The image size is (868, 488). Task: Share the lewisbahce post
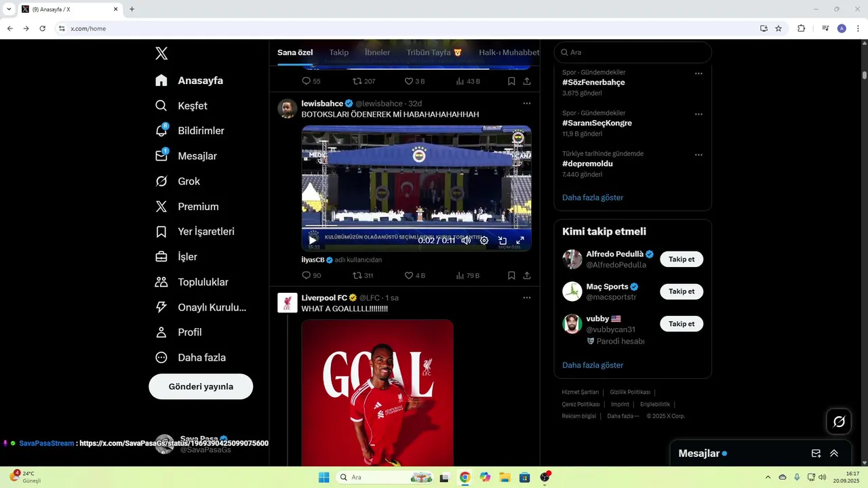527,276
